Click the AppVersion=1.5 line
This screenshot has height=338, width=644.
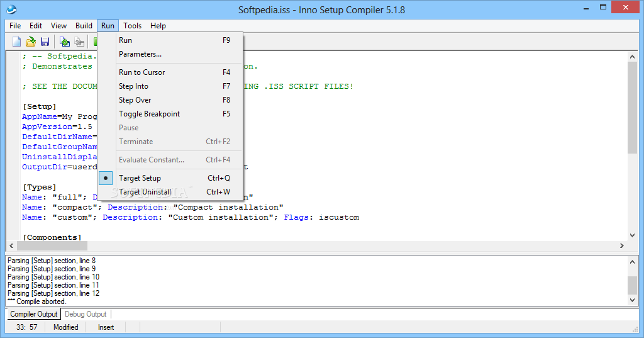(x=57, y=127)
